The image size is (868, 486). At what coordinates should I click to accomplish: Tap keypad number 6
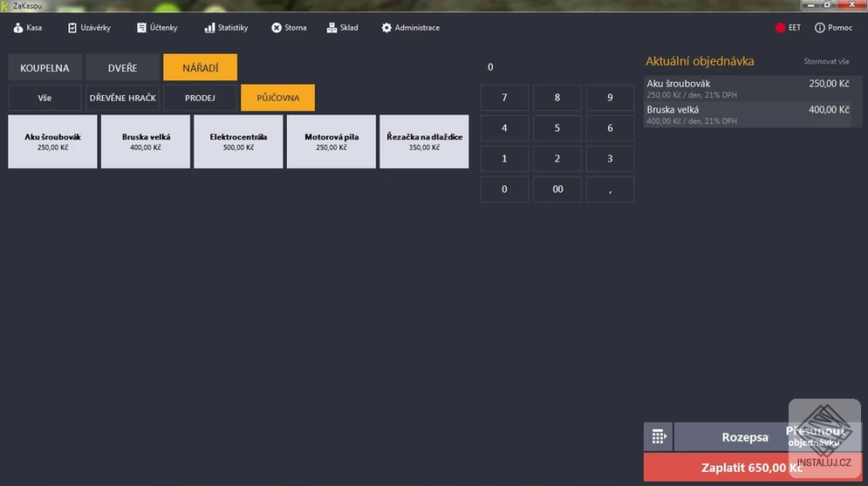coord(610,128)
